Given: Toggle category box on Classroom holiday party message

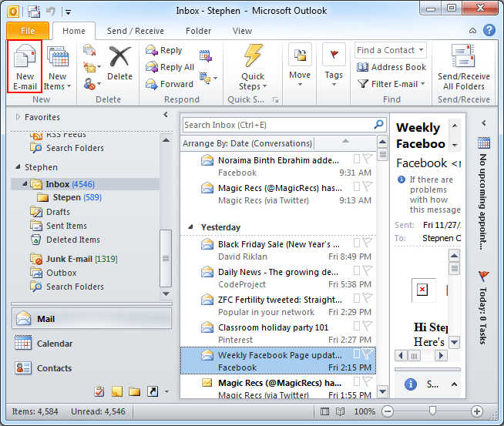Looking at the screenshot, I should coord(357,326).
